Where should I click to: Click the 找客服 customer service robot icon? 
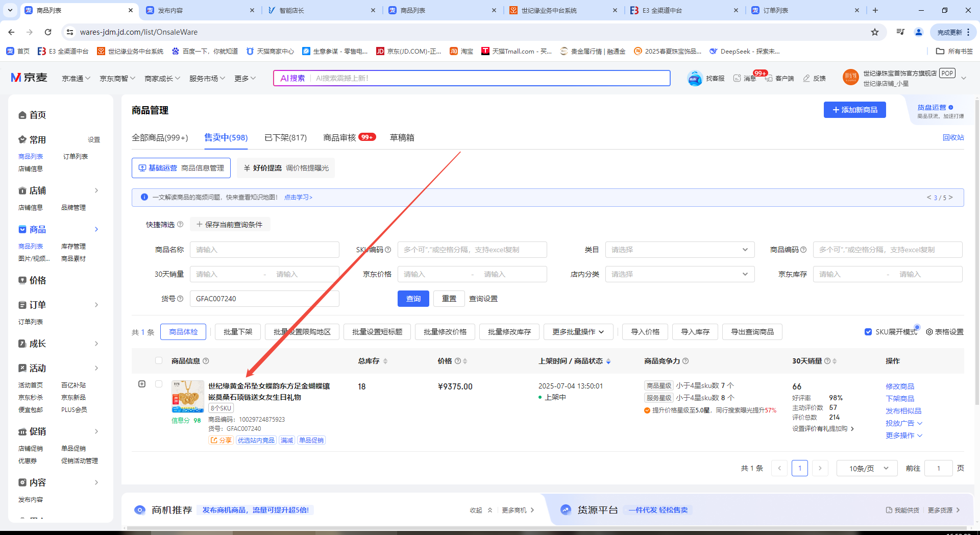point(695,78)
